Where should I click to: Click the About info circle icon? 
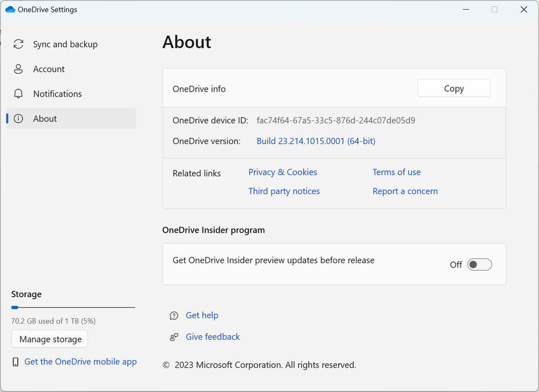18,119
